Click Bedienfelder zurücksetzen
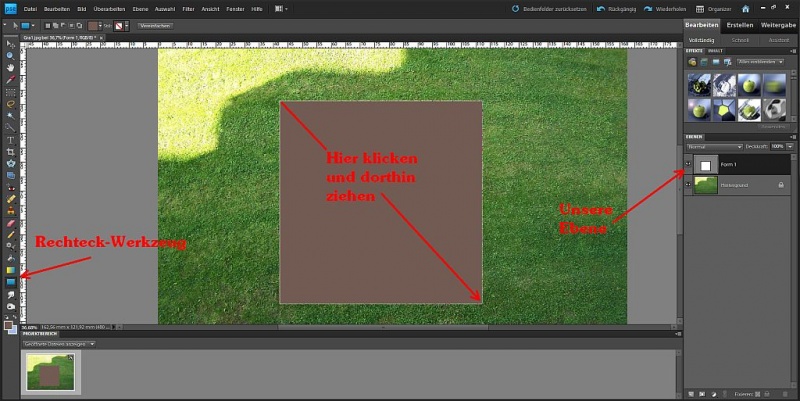800x401 pixels. [x=553, y=8]
